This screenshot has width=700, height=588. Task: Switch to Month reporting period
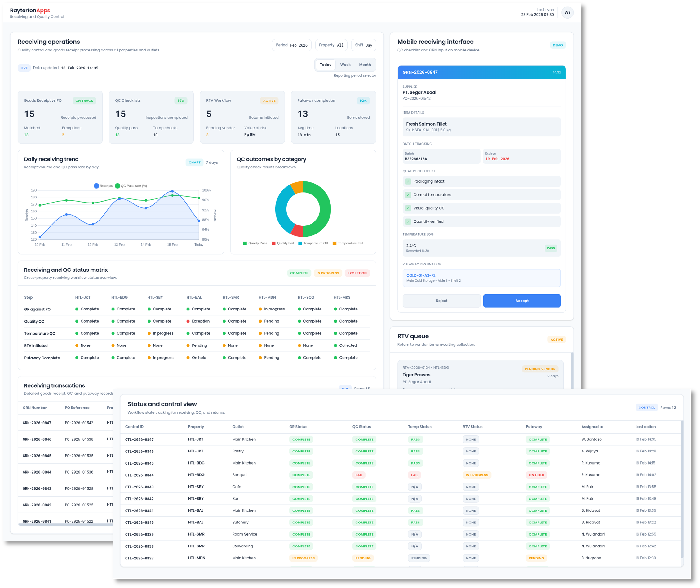365,65
